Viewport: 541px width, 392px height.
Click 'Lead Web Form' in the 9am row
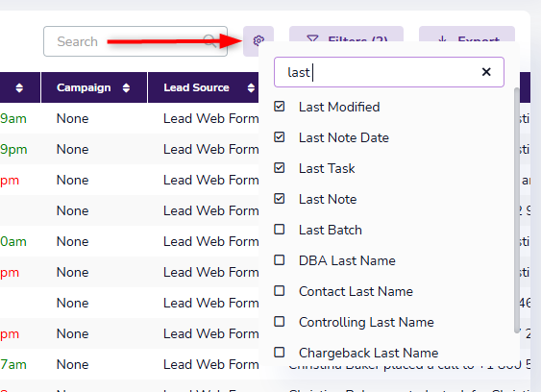210,119
